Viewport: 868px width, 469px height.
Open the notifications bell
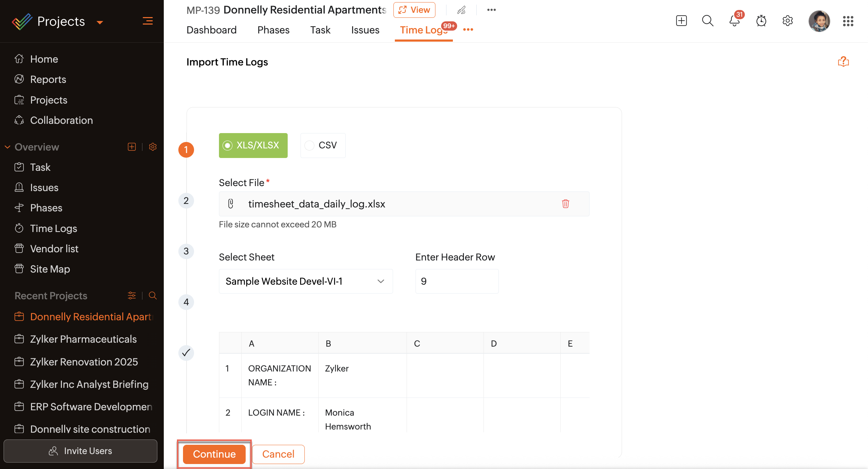click(734, 21)
